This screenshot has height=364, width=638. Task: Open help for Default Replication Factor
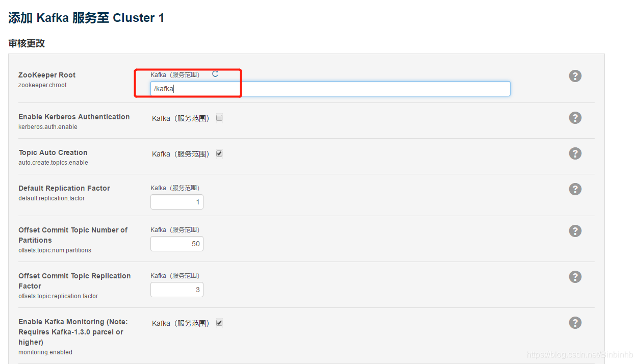click(575, 189)
